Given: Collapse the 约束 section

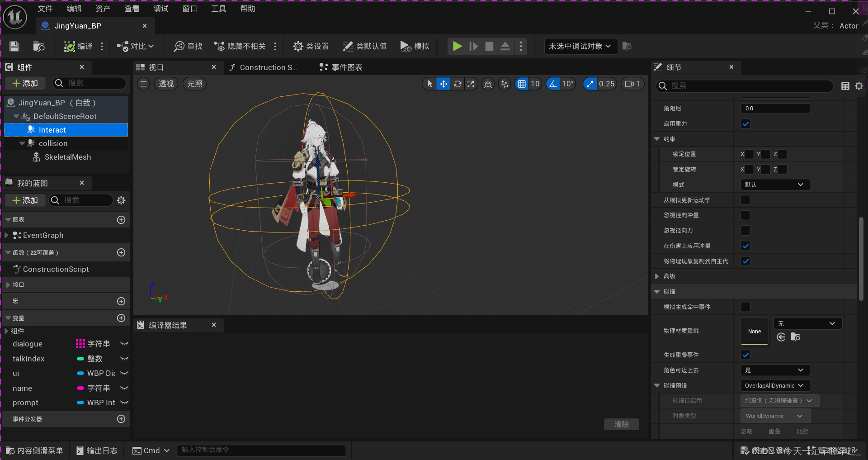Looking at the screenshot, I should click(x=657, y=139).
